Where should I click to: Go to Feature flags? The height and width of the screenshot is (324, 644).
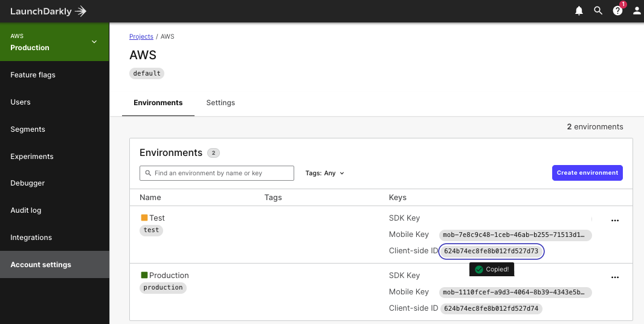(x=33, y=75)
